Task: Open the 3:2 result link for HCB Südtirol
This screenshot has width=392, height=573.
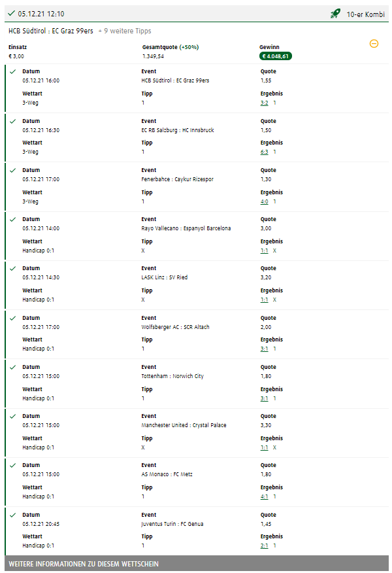Action: 264,103
